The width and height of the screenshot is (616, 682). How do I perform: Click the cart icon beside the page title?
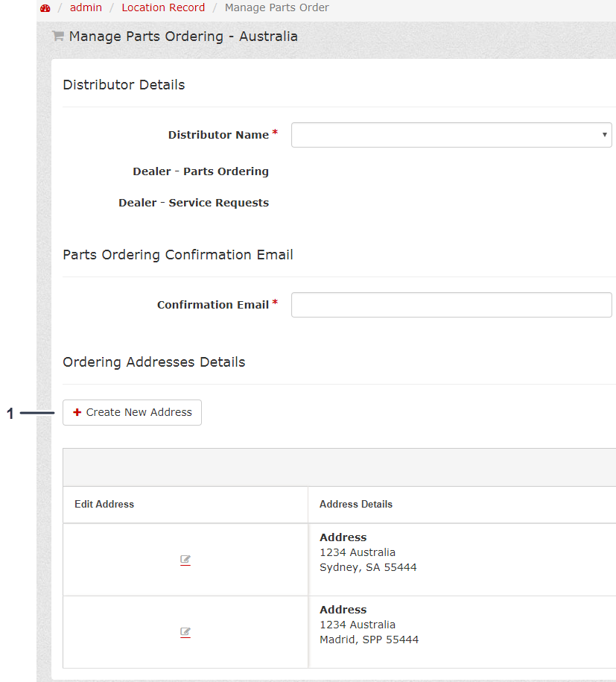pyautogui.click(x=57, y=36)
